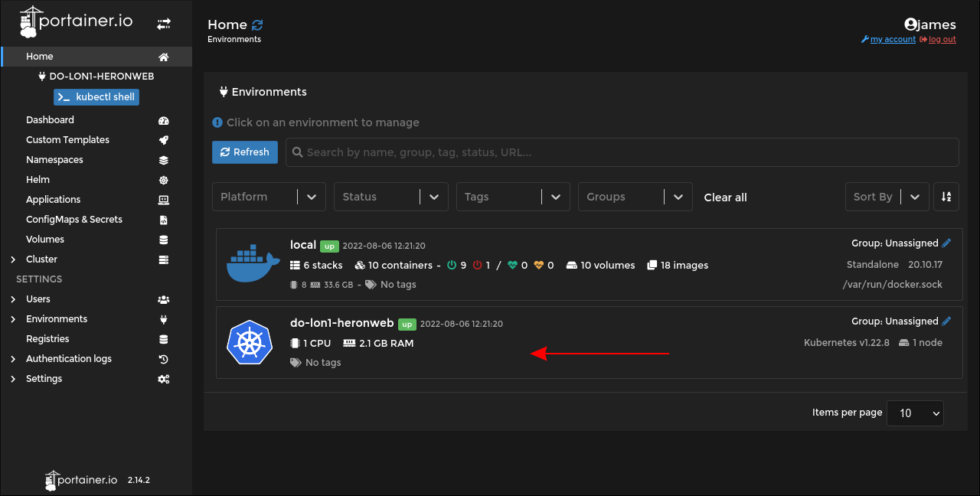This screenshot has height=496, width=980.
Task: Click the Volumes database icon
Action: (163, 240)
